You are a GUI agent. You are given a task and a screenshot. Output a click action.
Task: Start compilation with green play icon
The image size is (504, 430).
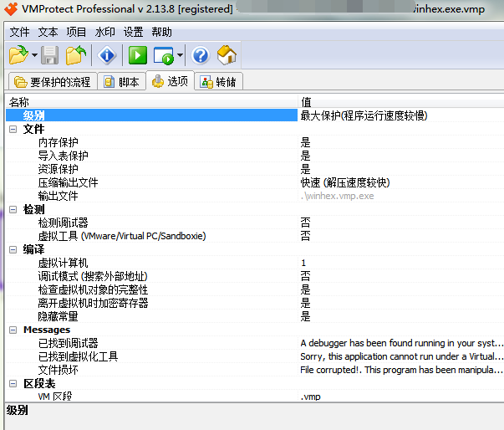(138, 55)
